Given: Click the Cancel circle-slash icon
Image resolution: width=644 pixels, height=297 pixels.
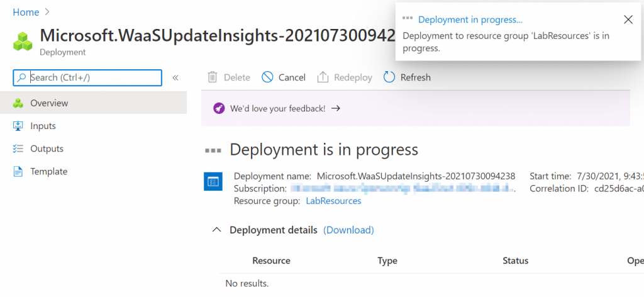Looking at the screenshot, I should pyautogui.click(x=267, y=77).
